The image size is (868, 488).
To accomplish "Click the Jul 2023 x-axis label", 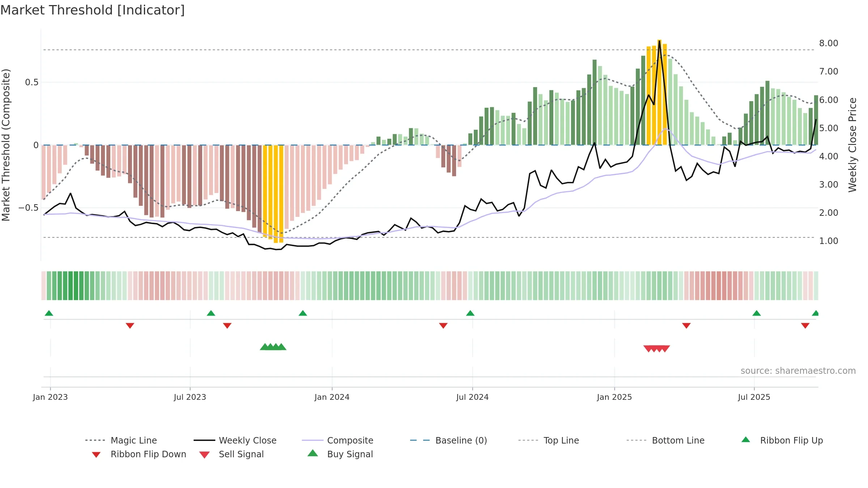I will click(190, 397).
